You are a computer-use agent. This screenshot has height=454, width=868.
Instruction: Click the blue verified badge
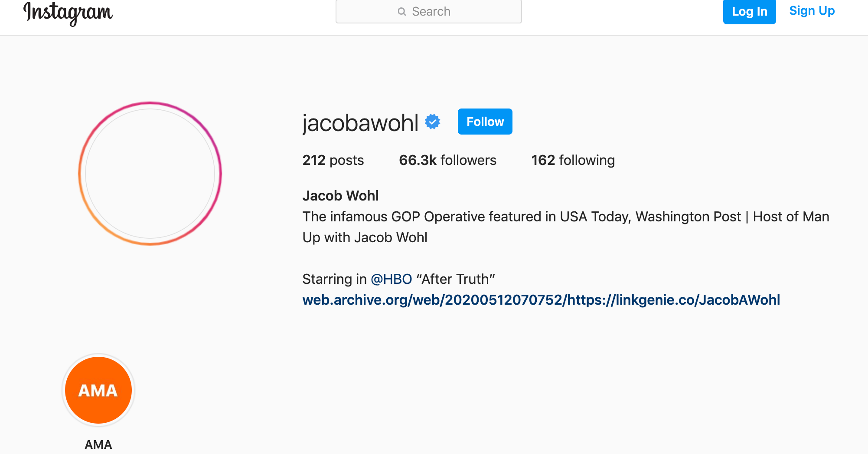432,122
